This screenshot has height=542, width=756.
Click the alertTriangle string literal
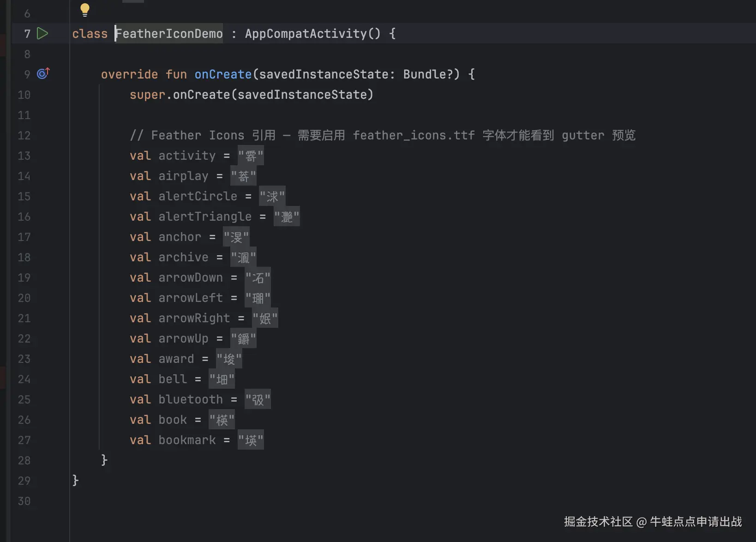(x=287, y=217)
